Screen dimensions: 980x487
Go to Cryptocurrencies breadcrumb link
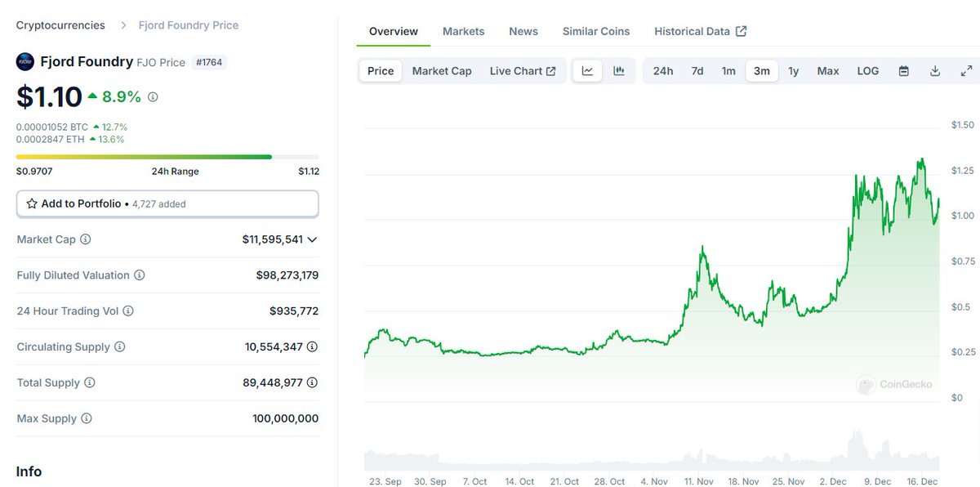[x=60, y=25]
